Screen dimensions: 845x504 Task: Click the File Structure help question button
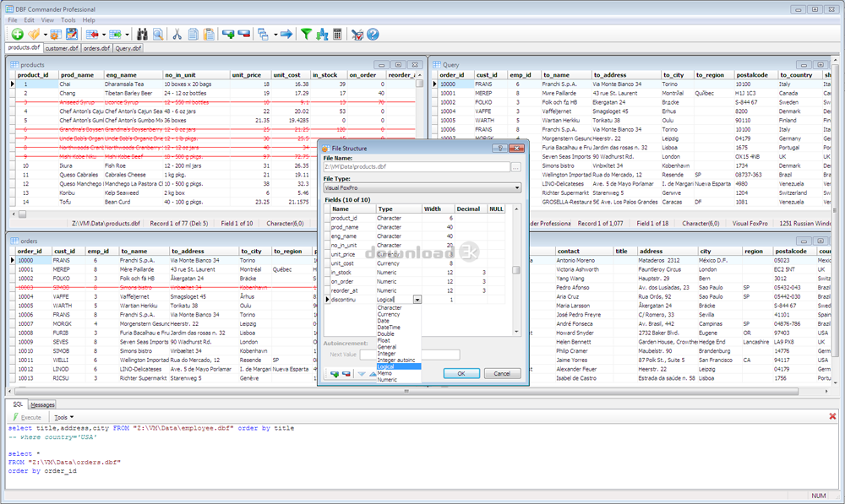[x=499, y=148]
